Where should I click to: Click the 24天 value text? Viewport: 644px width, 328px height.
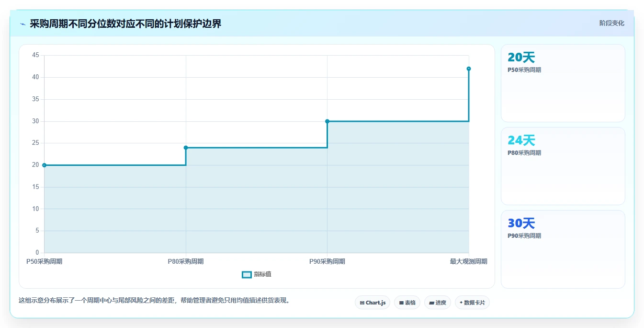coord(521,141)
